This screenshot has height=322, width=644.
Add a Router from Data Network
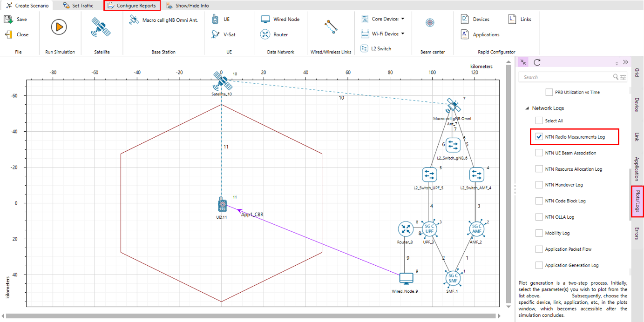point(275,34)
